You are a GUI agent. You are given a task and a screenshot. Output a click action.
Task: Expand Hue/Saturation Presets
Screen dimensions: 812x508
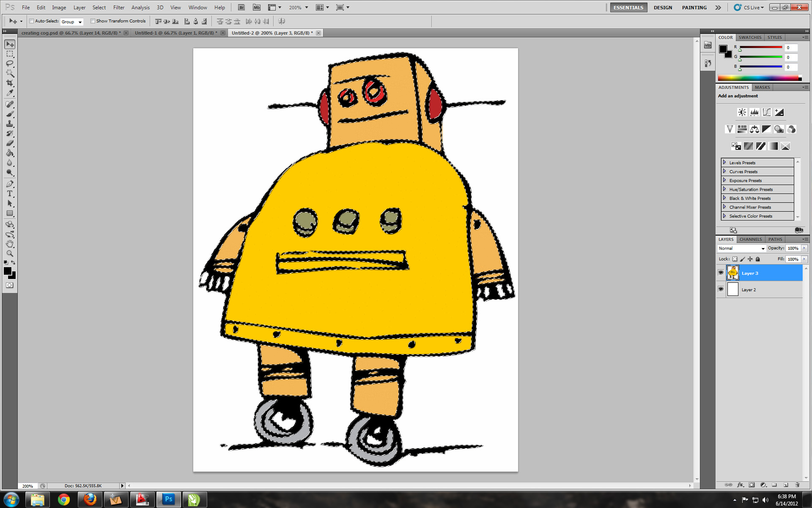point(724,189)
